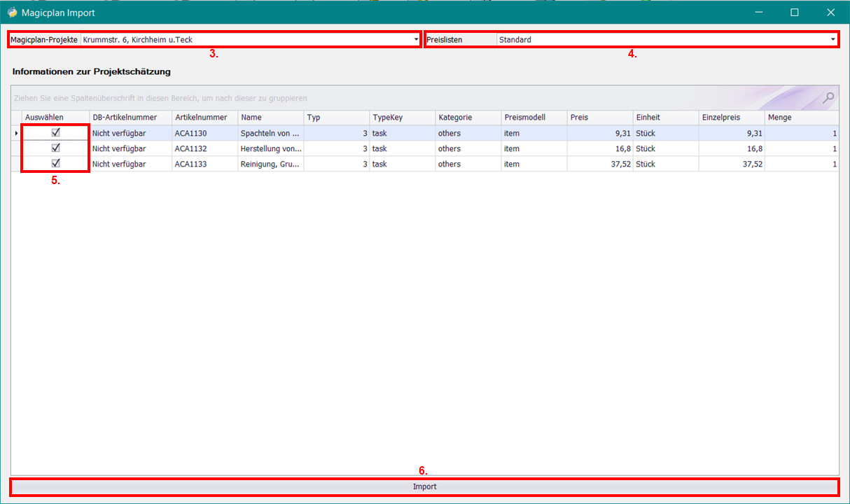Click the row indicator arrow of first row
The width and height of the screenshot is (850, 504).
click(x=16, y=133)
